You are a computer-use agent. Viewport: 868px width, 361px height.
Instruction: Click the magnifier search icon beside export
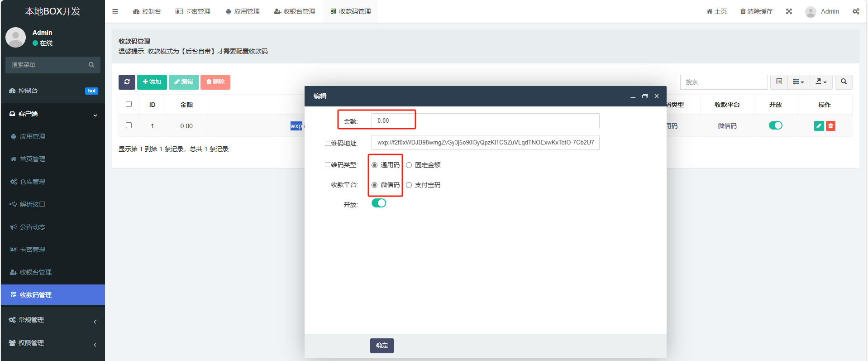(x=844, y=82)
